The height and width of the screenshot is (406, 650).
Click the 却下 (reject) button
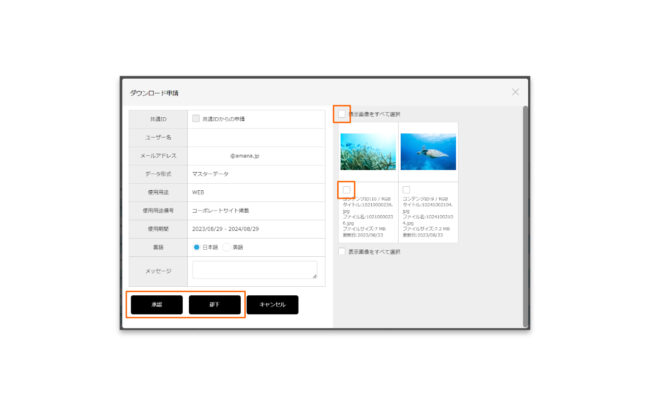[214, 304]
